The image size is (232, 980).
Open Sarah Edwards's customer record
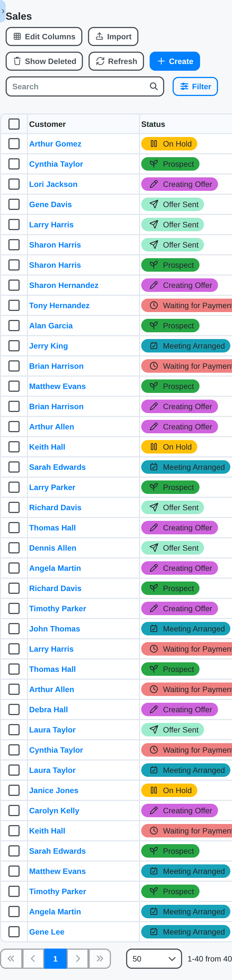point(57,467)
